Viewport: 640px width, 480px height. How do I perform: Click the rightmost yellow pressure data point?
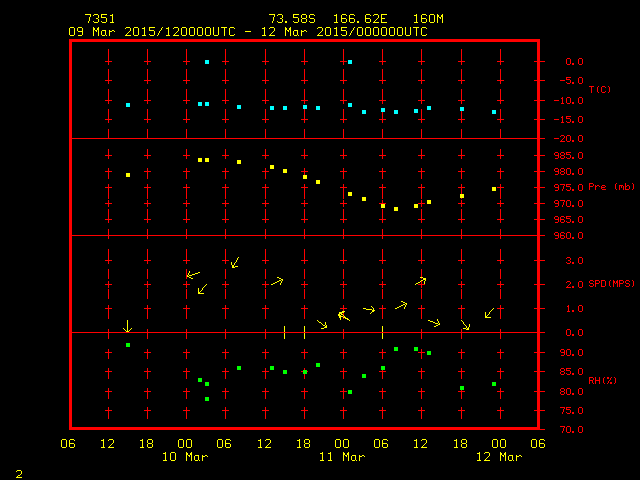click(x=494, y=189)
